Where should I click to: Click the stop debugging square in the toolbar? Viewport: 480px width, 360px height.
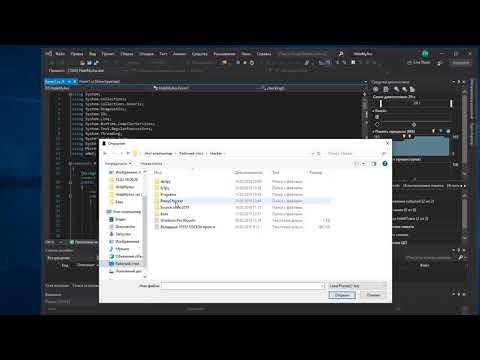[353, 62]
